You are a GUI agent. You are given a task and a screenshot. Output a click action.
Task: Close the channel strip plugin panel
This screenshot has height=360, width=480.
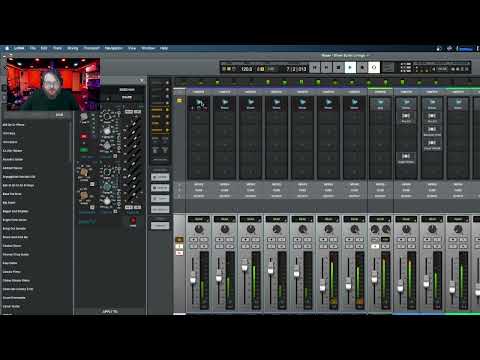[x=142, y=80]
